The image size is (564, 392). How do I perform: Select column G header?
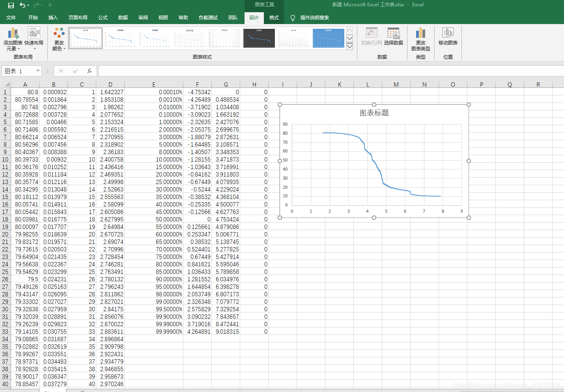[226, 84]
